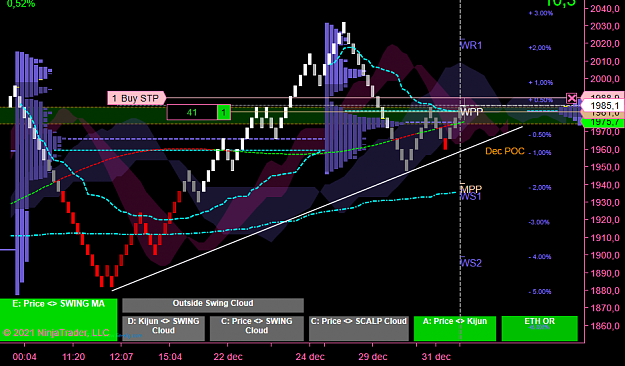Viewport: 625px width, 366px height.
Task: Click the 1910,0 price axis label
Action: 605,238
